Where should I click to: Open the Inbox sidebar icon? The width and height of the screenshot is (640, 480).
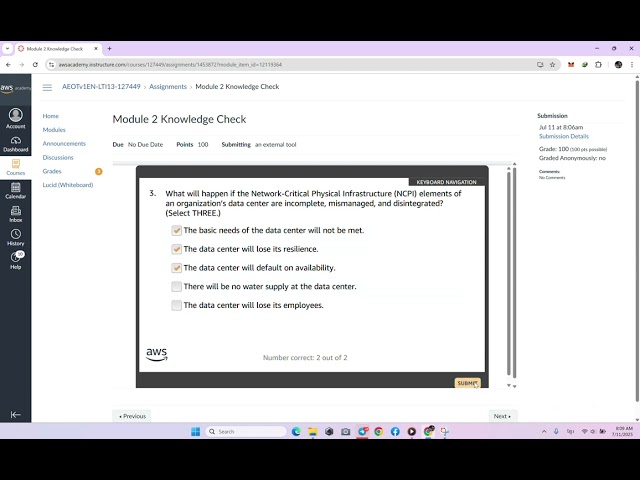coord(16,214)
